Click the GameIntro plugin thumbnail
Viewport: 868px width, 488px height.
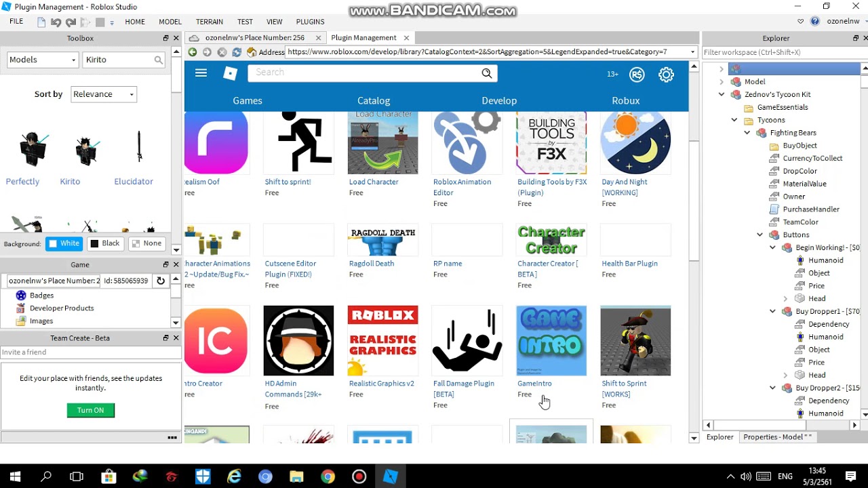[551, 340]
